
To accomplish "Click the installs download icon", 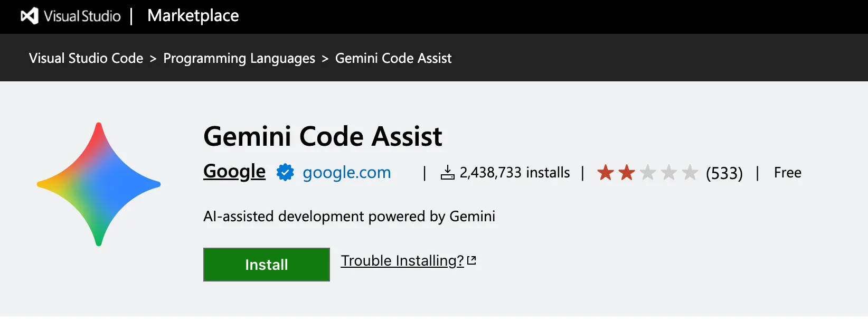I will 448,173.
